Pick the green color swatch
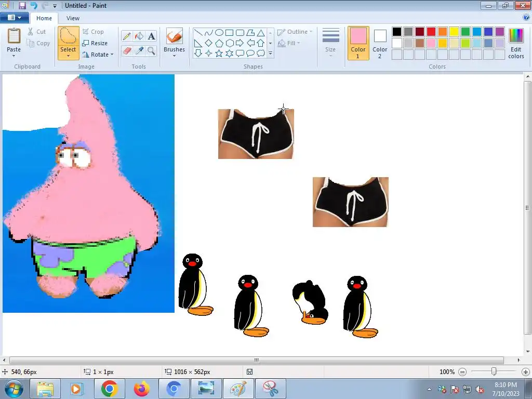The height and width of the screenshot is (399, 532). (465, 32)
